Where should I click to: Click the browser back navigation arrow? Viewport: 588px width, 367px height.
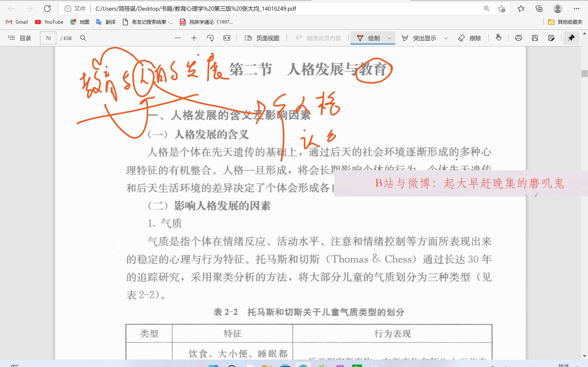[x=11, y=8]
